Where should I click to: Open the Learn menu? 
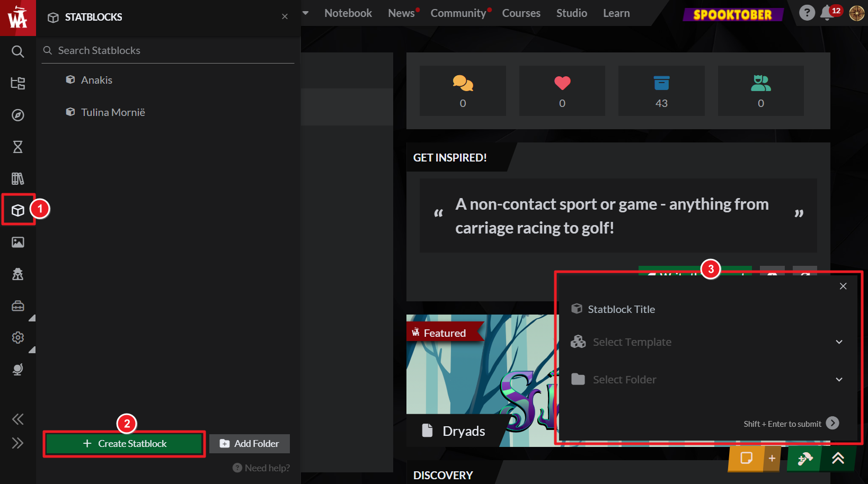(616, 13)
